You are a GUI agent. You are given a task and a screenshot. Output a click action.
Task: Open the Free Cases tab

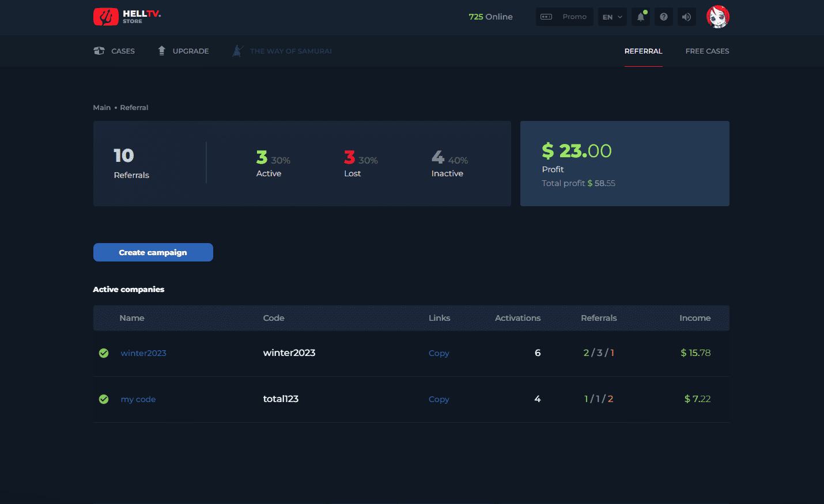(x=707, y=51)
